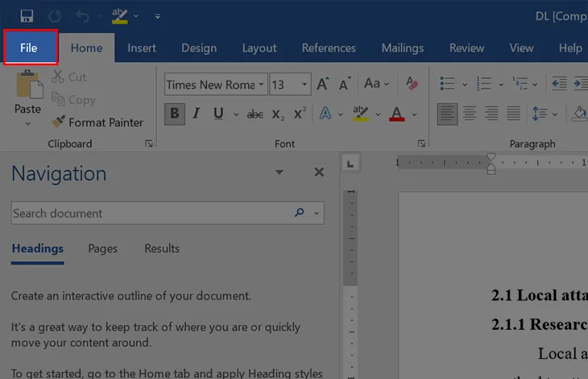This screenshot has width=588, height=379.
Task: Open the References ribbon tab
Action: (329, 48)
